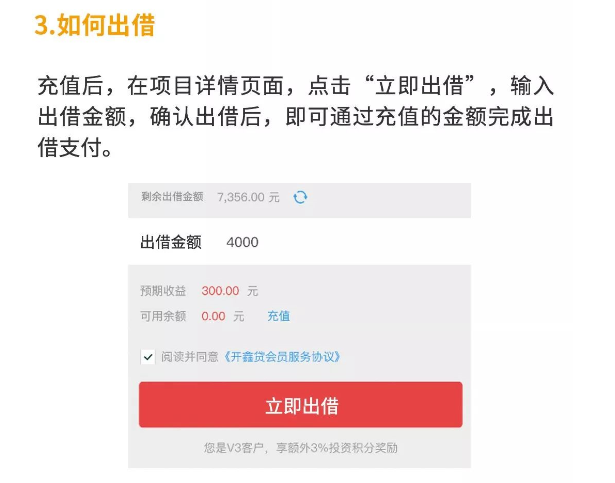Click the 元 unit after 0.00
This screenshot has width=615, height=483.
tap(238, 316)
